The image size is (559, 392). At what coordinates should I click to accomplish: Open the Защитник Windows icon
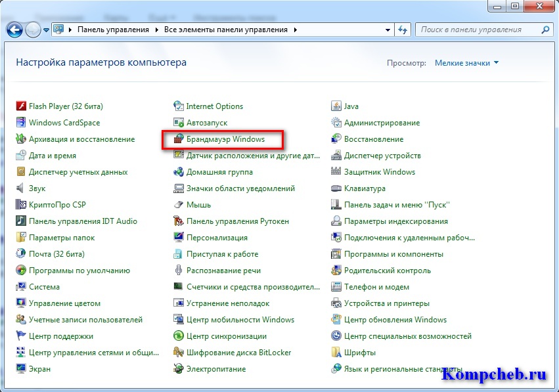[336, 172]
